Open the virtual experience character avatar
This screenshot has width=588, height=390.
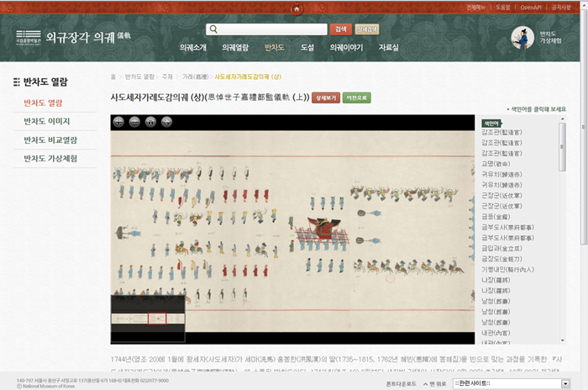[522, 38]
